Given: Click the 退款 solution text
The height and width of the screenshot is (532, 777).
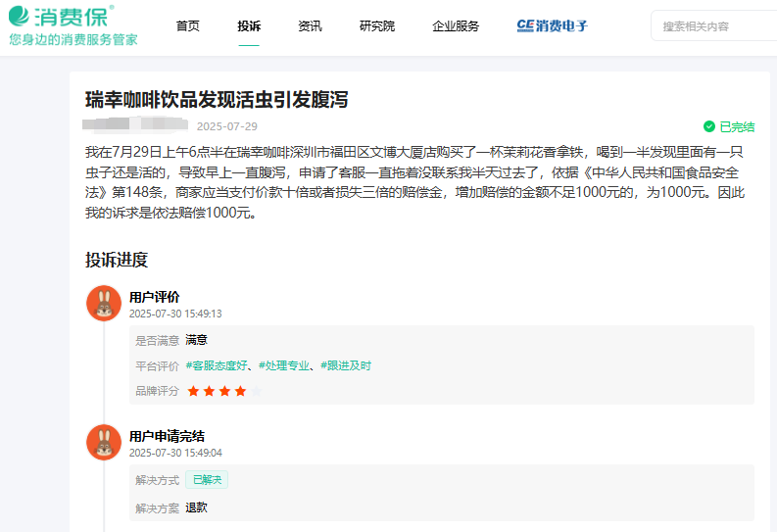Looking at the screenshot, I should click(196, 508).
